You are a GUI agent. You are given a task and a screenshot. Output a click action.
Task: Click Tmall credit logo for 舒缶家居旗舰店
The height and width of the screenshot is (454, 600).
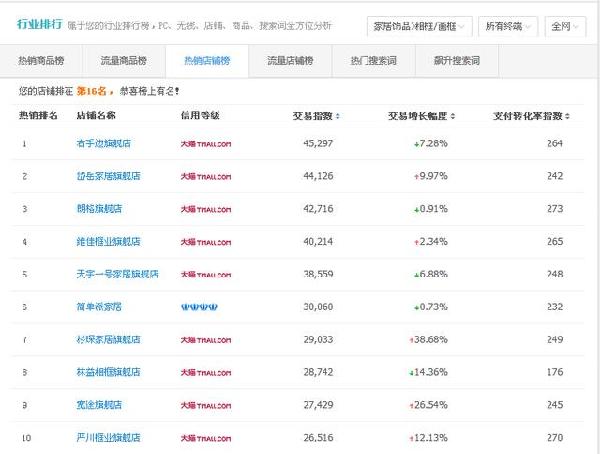click(206, 176)
